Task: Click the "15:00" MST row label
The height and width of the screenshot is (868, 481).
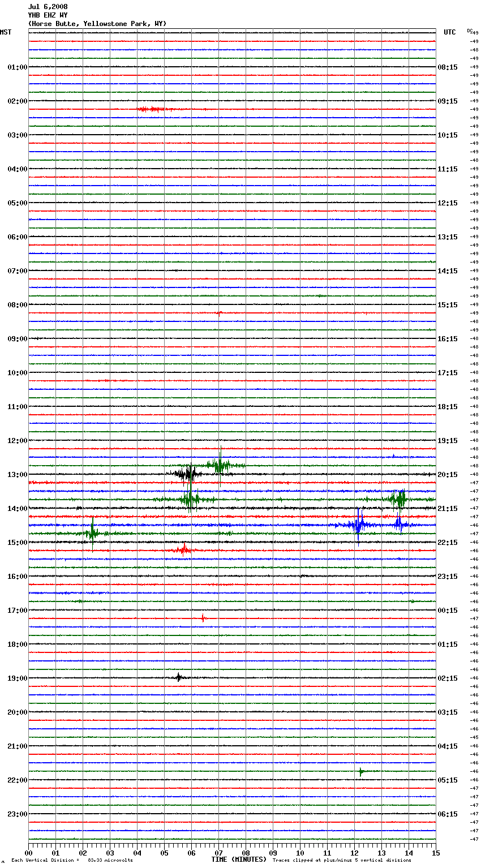Action: click(x=18, y=543)
